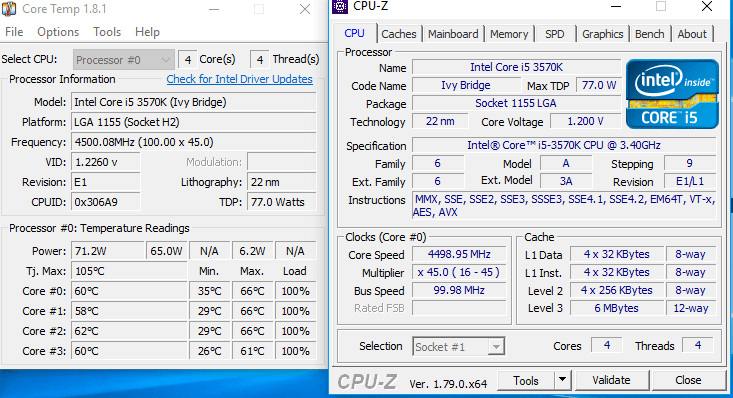Open the dropdown arrow next to Tools button

[563, 381]
